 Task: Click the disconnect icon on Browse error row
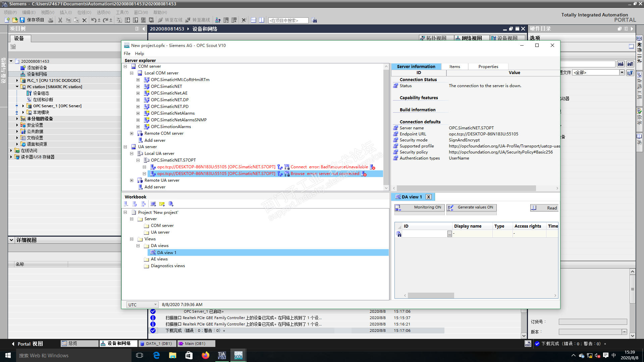364,174
